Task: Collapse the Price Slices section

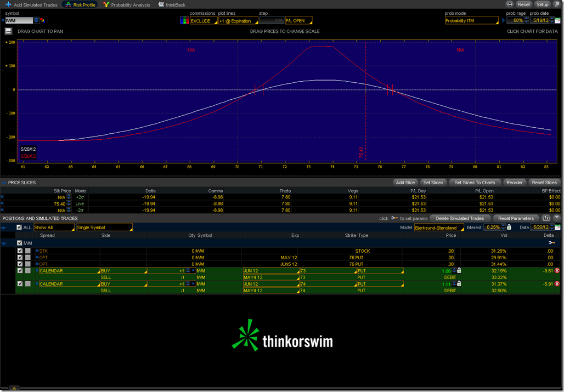Action: point(4,183)
